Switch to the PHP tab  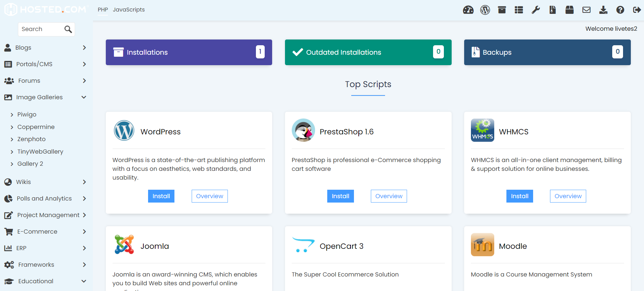(x=103, y=10)
